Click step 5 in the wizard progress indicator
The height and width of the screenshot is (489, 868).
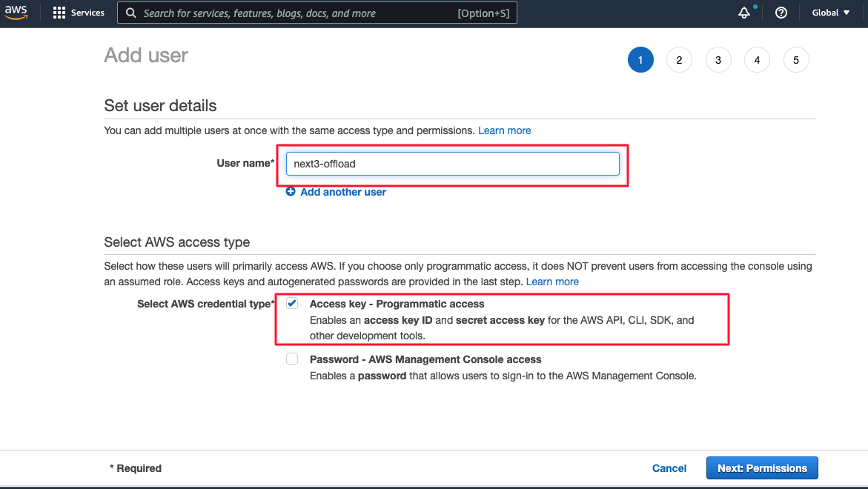(796, 59)
